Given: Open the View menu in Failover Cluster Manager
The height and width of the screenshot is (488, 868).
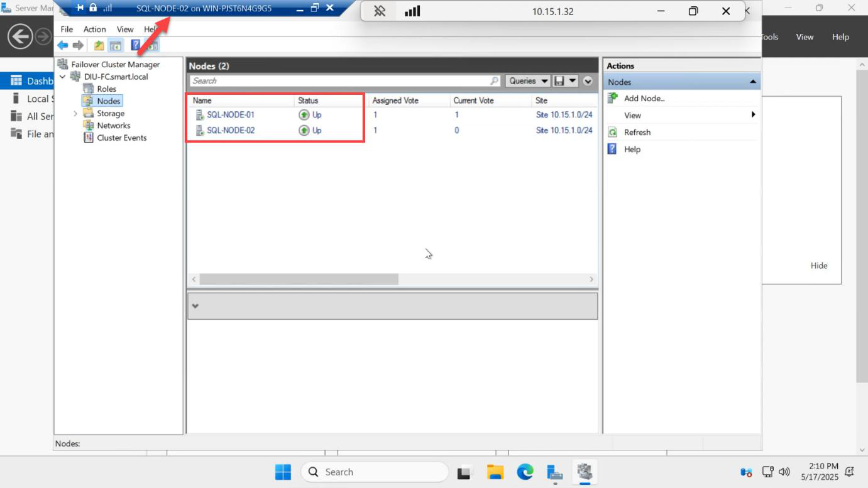Looking at the screenshot, I should point(125,29).
